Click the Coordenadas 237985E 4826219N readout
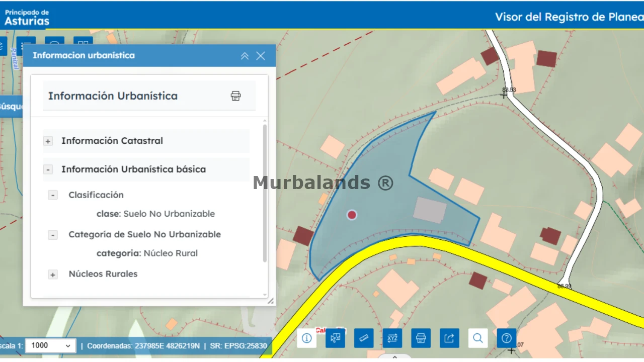The image size is (644, 362). coord(143,346)
